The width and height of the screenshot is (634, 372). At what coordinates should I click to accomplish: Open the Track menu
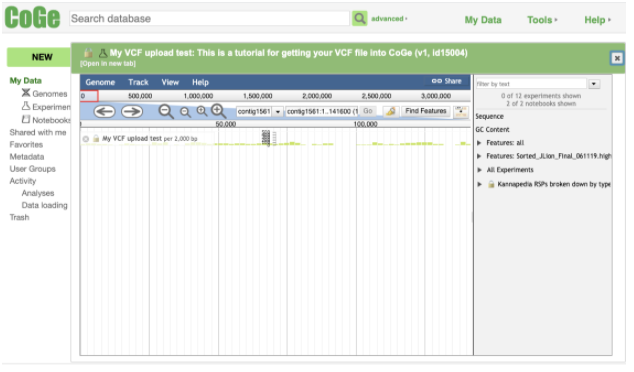138,82
